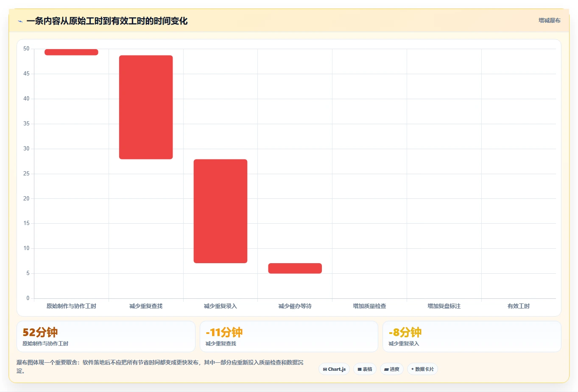Click the Chart.js tag pill

(x=334, y=369)
